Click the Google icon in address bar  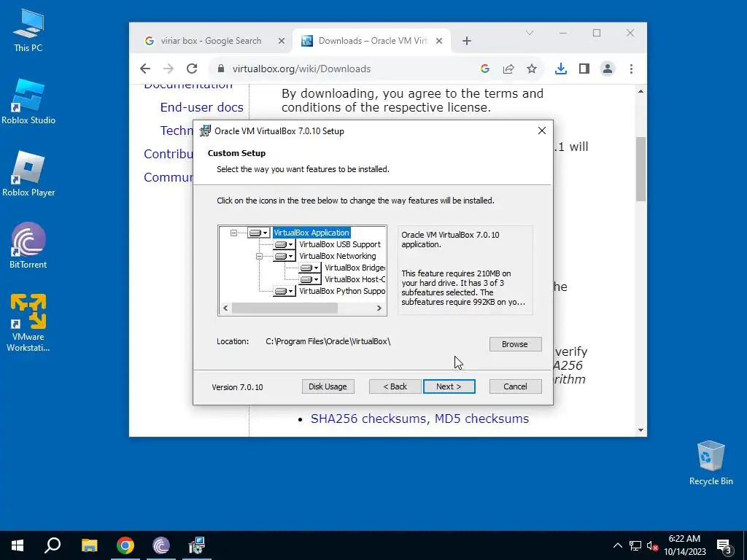point(485,69)
